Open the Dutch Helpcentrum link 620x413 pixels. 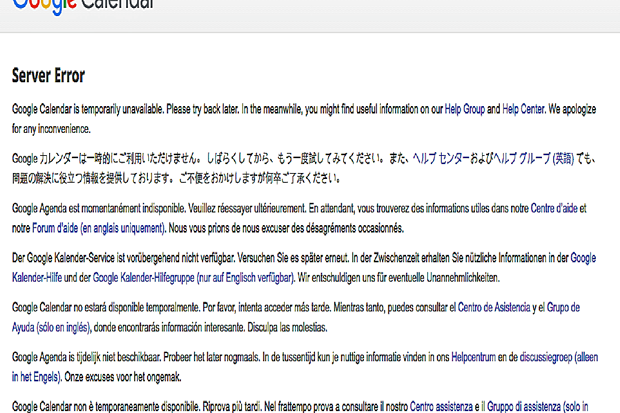[x=473, y=357]
